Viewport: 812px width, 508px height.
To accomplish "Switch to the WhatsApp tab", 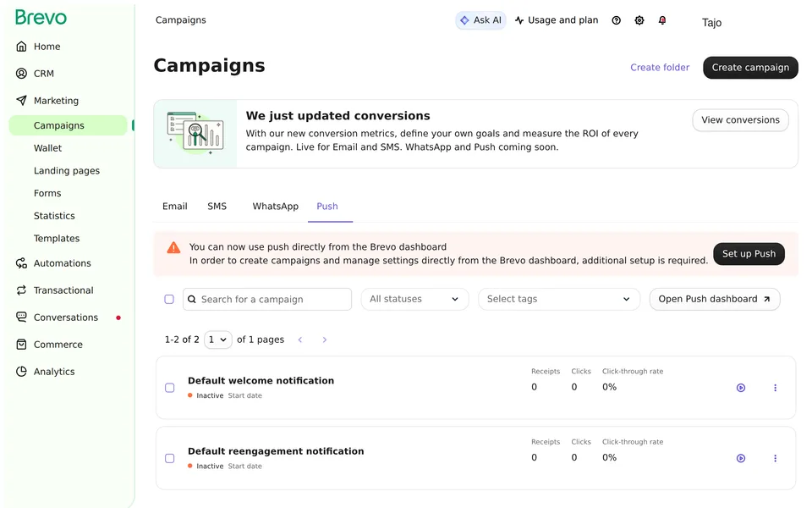I will pyautogui.click(x=276, y=207).
